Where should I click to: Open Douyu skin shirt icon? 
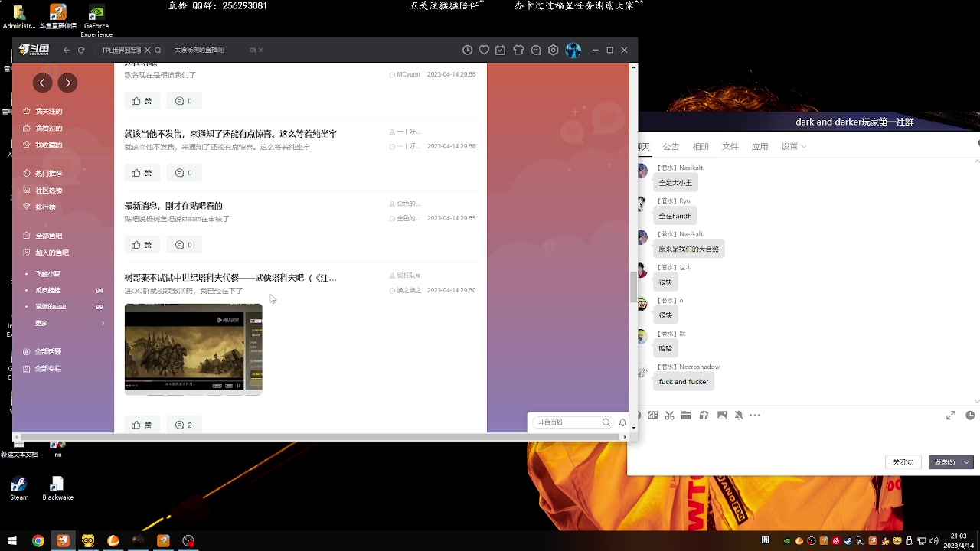click(x=518, y=50)
